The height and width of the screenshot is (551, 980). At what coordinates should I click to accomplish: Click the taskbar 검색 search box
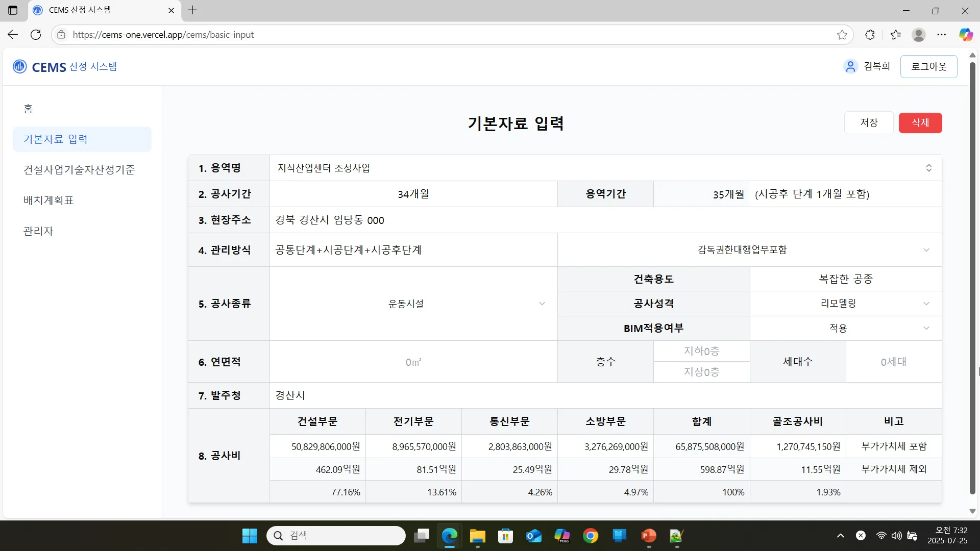click(336, 536)
